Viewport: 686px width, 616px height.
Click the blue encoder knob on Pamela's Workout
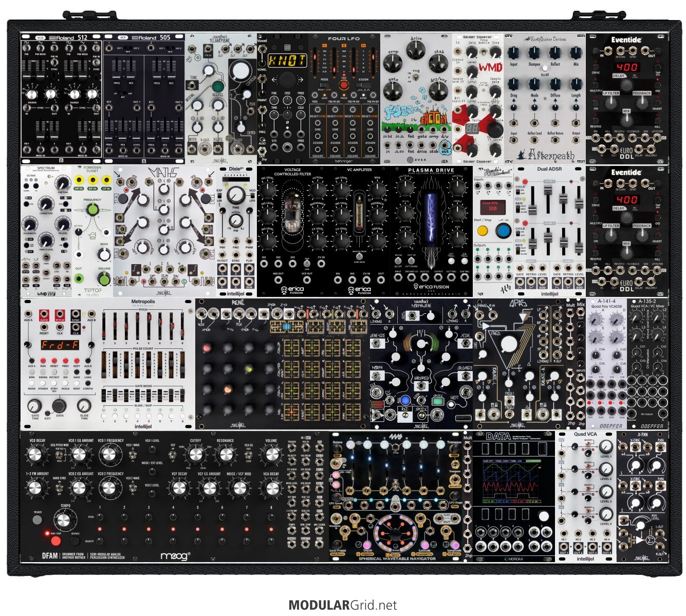click(x=503, y=231)
